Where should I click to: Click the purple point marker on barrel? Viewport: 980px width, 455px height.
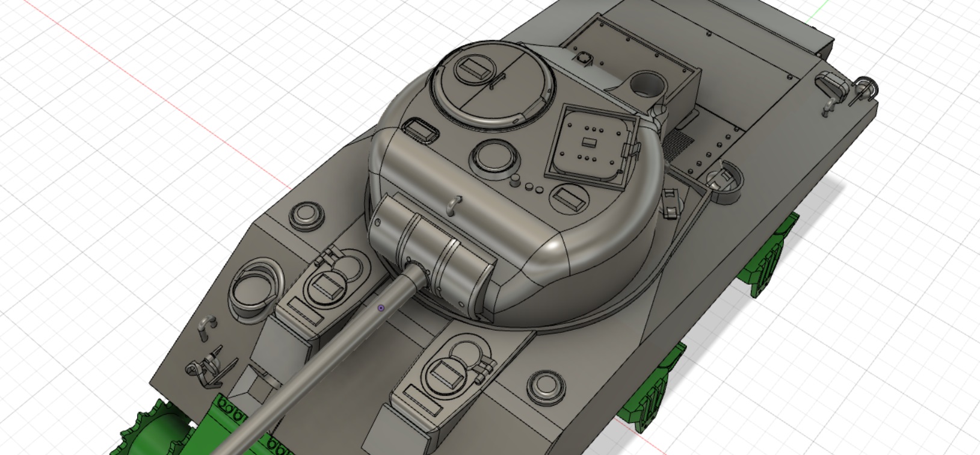tap(381, 308)
